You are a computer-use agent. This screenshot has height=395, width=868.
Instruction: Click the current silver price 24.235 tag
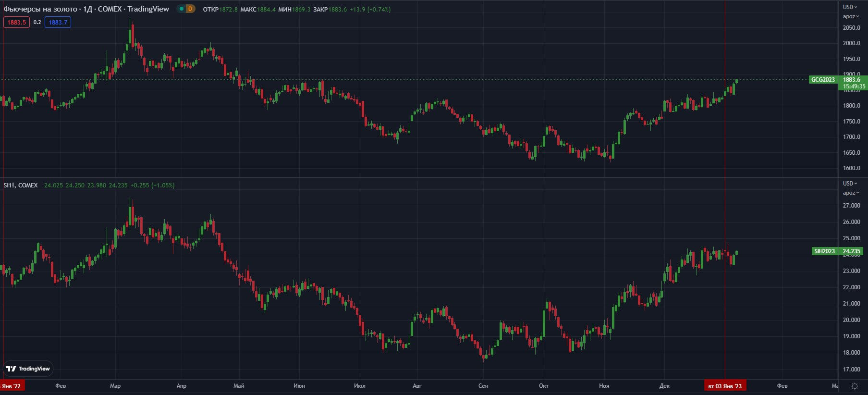pos(851,251)
